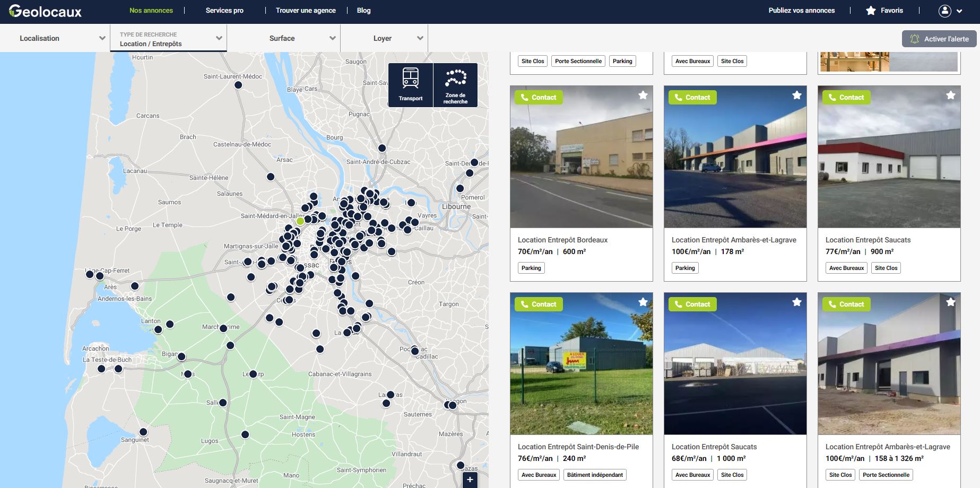Screen dimensions: 980x488
Task: Open the Type de recherche selector
Action: [x=168, y=39]
